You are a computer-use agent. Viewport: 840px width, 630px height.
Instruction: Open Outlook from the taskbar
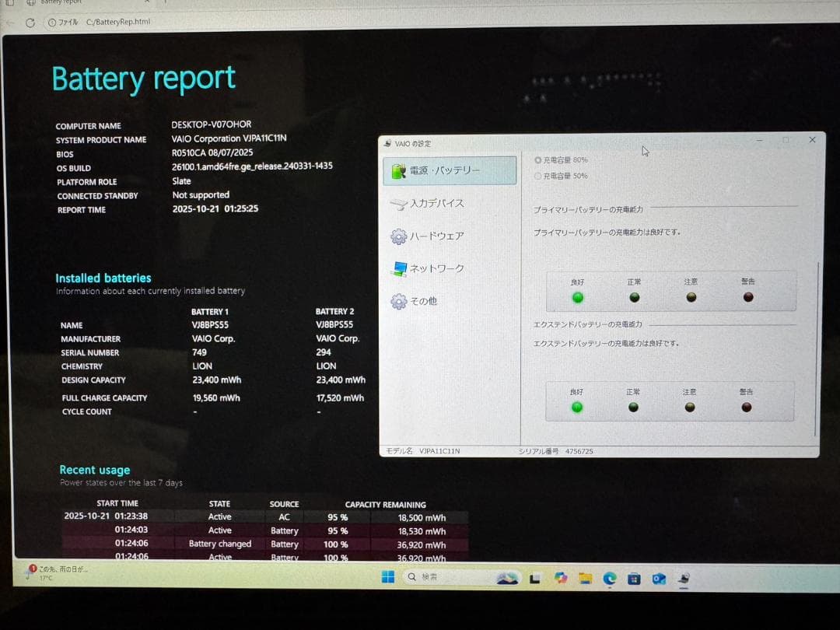click(659, 579)
